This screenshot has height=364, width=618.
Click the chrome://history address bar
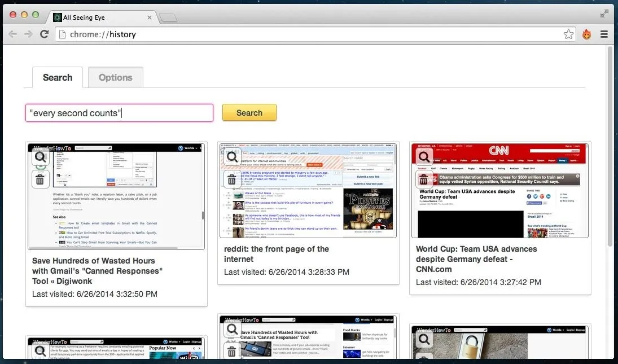click(x=315, y=34)
